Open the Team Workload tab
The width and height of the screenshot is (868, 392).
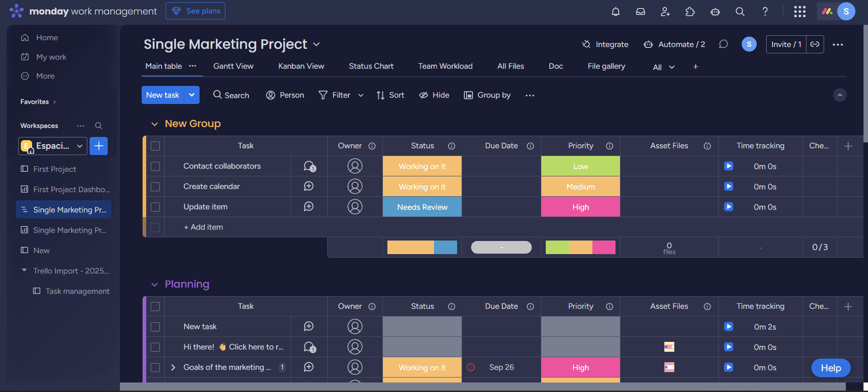point(445,66)
